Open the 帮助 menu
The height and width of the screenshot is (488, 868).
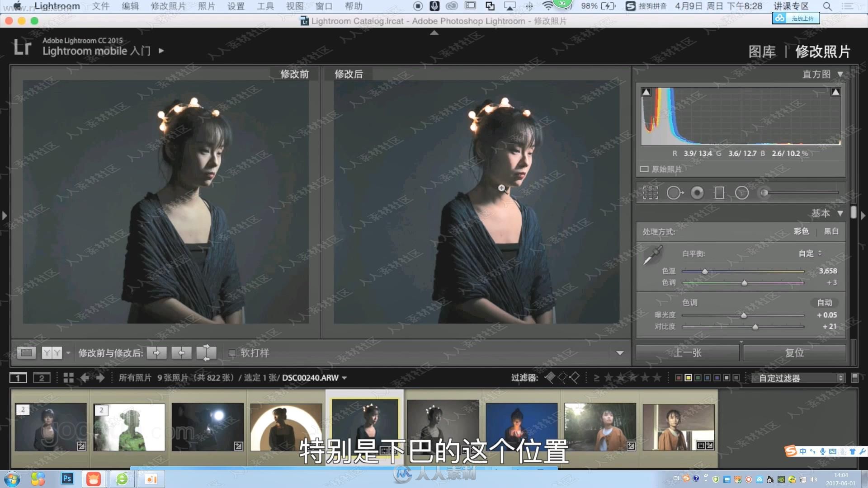pyautogui.click(x=354, y=6)
